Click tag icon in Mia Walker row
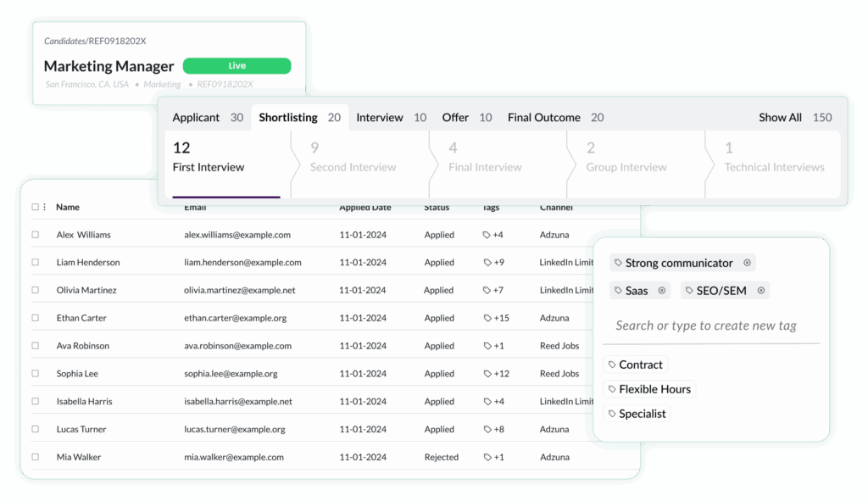Viewport: 868px width, 501px height. pos(487,457)
